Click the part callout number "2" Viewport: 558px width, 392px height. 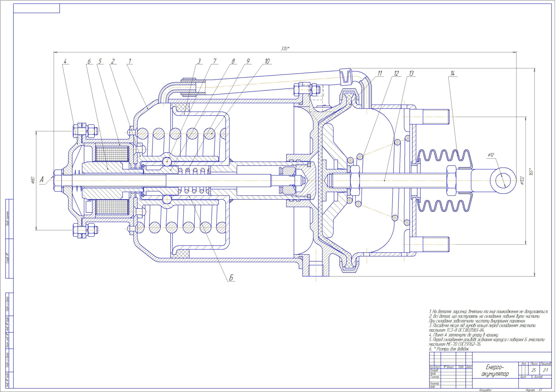pos(112,61)
